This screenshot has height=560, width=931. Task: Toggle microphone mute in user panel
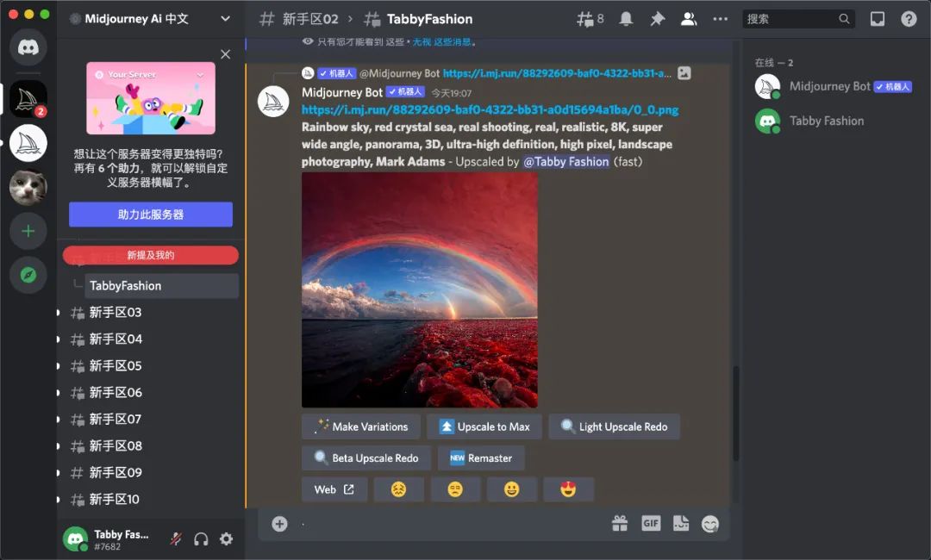point(176,538)
